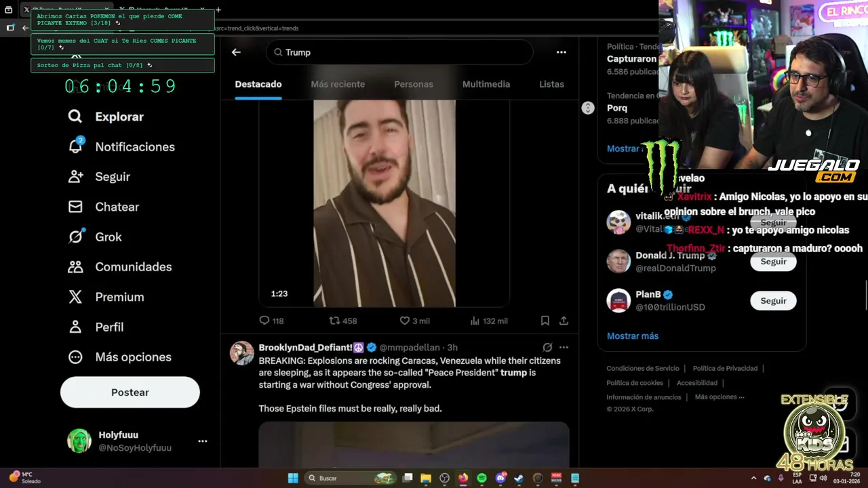Open Grok from sidebar
Image resolution: width=868 pixels, height=488 pixels.
95,237
